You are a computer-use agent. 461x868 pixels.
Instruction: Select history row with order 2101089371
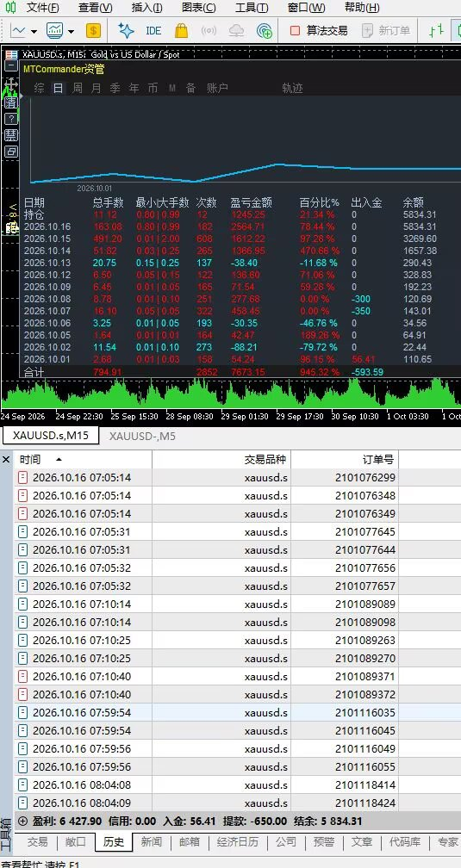(238, 677)
